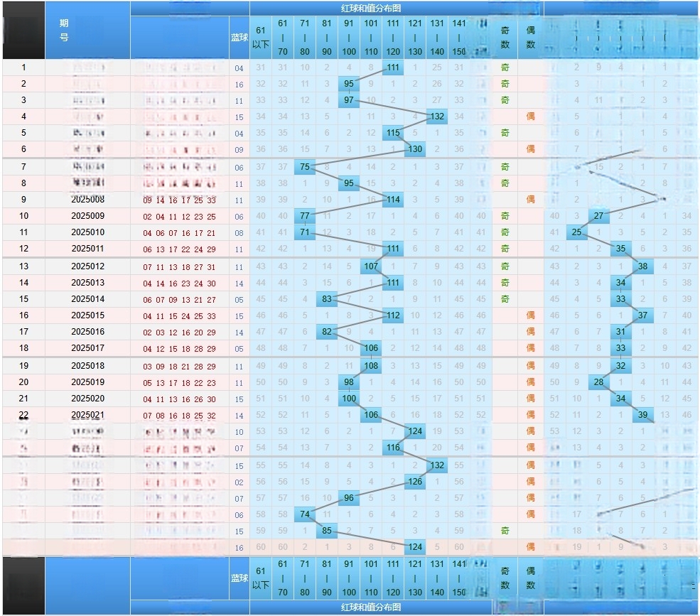Click the 期号 column header

point(64,30)
